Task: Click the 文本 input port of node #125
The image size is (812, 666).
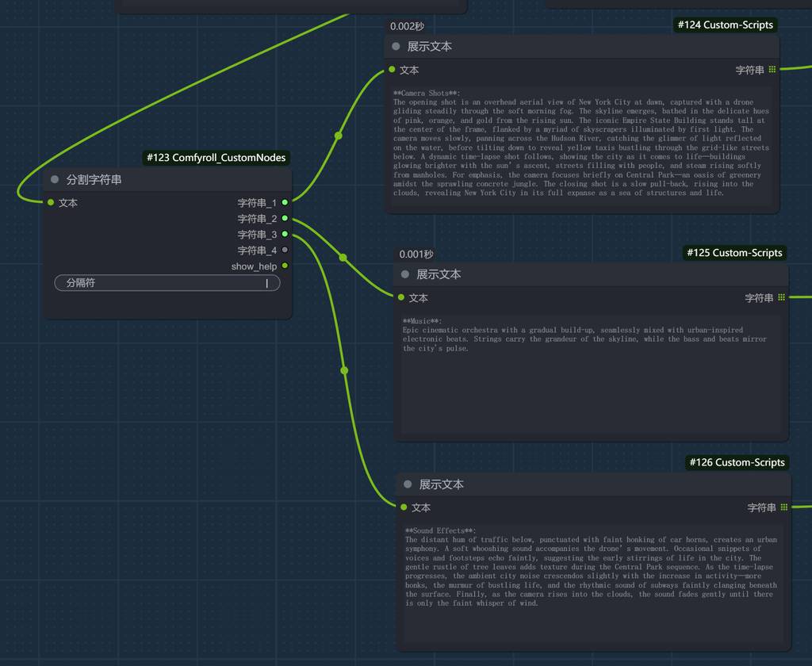Action: click(x=401, y=298)
